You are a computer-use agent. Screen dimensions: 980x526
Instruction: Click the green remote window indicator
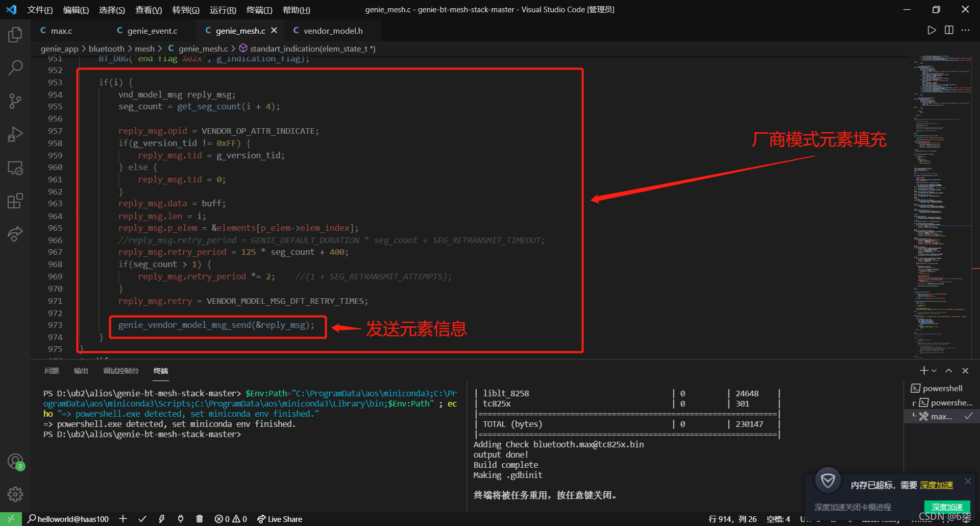[x=11, y=519]
